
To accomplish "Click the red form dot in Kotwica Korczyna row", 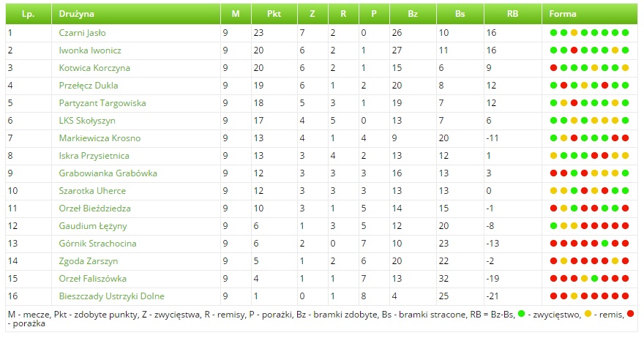I will pos(554,68).
